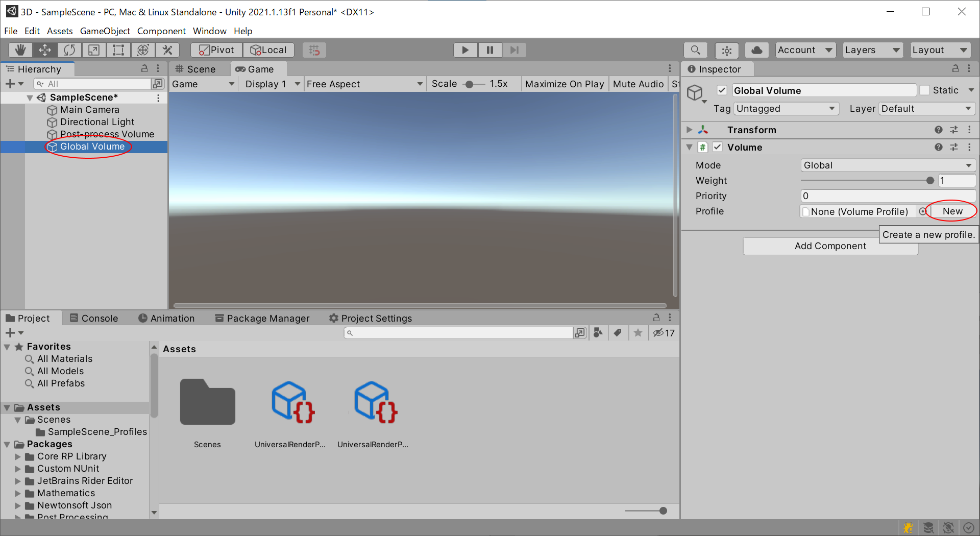Open the Volume Mode Global dropdown
The image size is (980, 536).
(888, 165)
